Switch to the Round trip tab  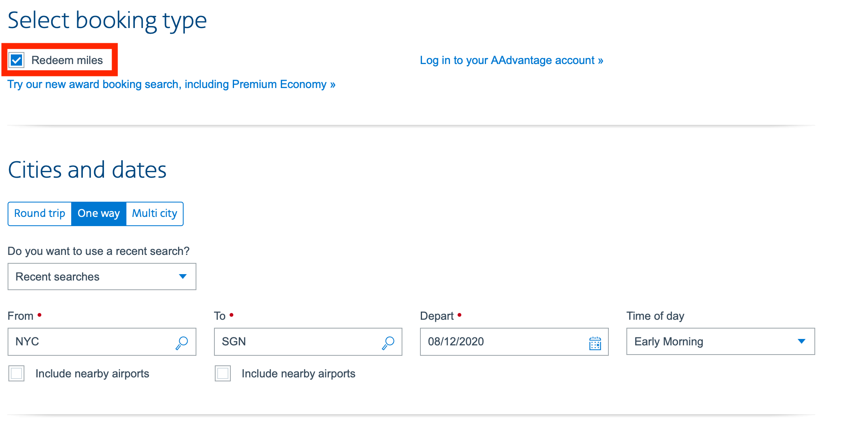point(40,214)
